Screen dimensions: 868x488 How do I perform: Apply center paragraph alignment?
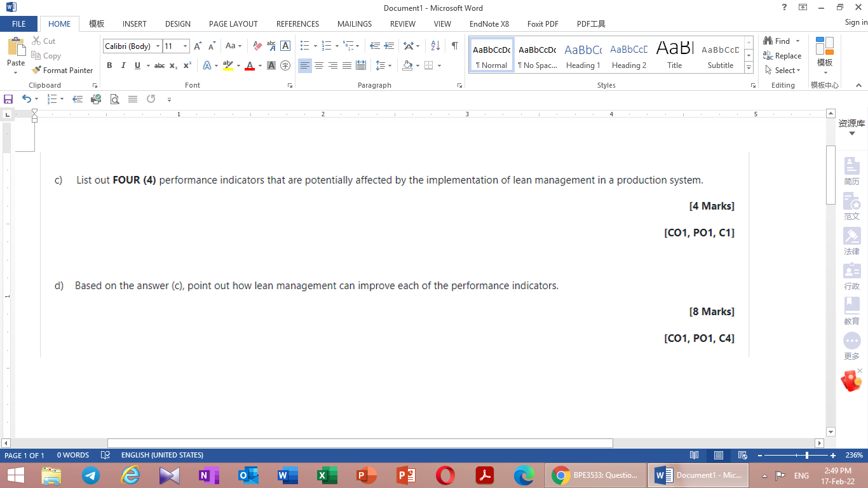[319, 65]
